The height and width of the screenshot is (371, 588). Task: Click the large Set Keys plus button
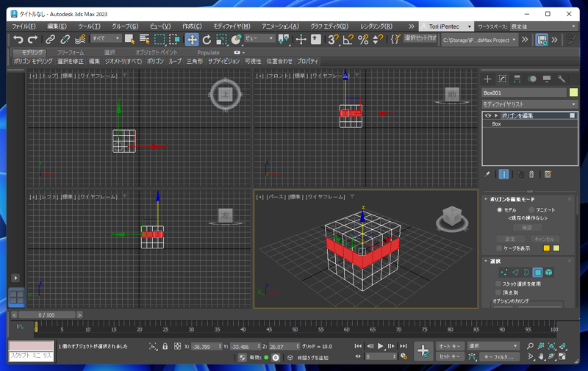tap(423, 351)
